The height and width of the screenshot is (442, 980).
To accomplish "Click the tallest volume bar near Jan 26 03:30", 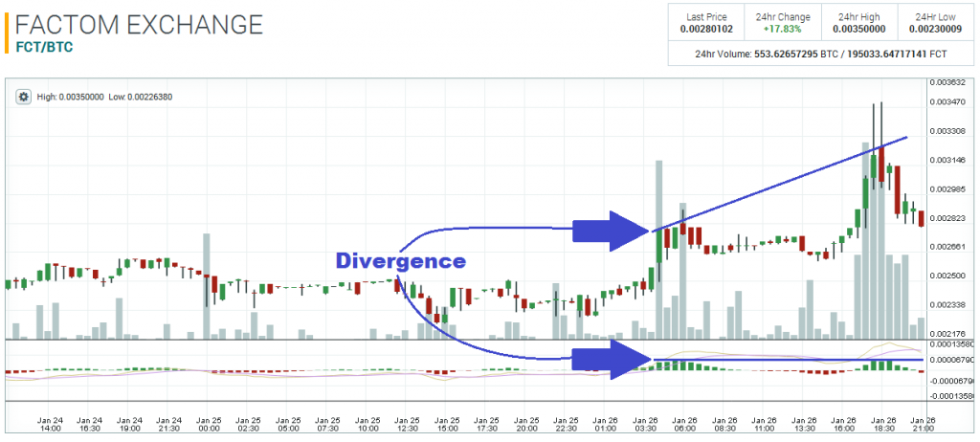I will (x=658, y=250).
